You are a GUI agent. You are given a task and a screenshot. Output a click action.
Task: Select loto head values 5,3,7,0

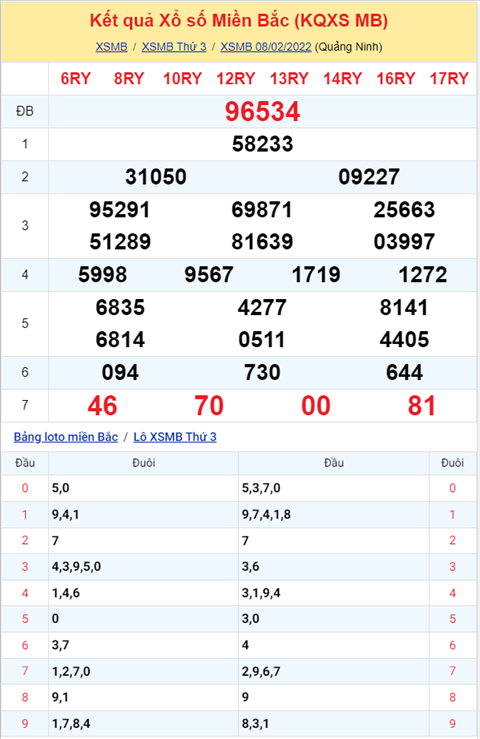point(261,488)
